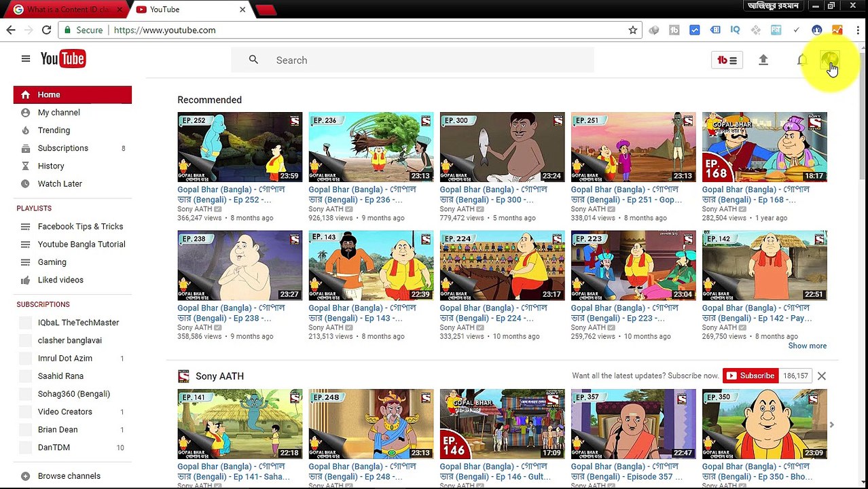
Task: Open Sohag360 (Bengali) channel
Action: point(73,394)
